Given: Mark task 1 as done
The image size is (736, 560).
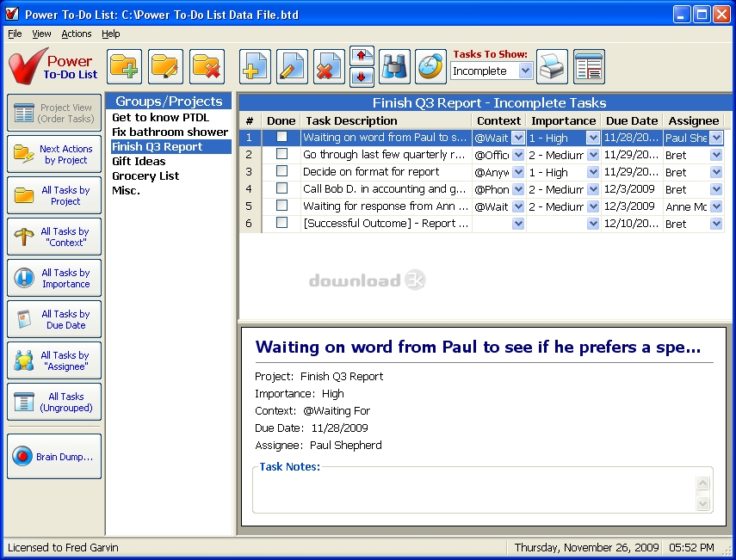Looking at the screenshot, I should click(x=281, y=137).
